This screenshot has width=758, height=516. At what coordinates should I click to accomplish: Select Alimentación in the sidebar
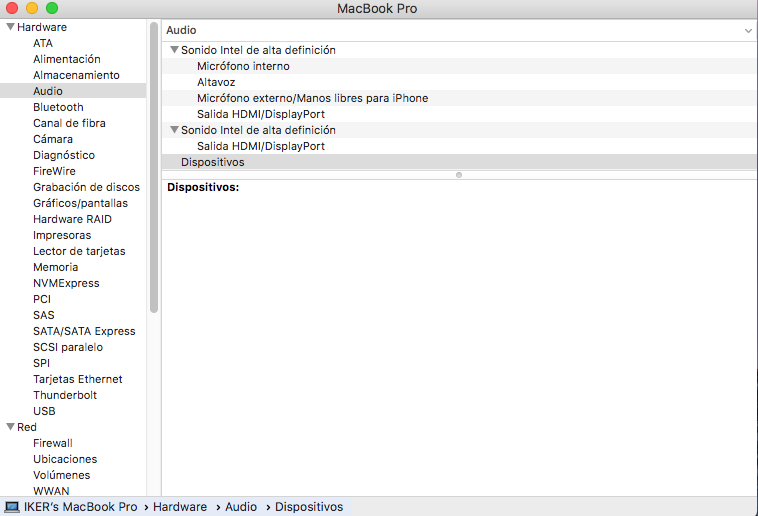point(67,59)
